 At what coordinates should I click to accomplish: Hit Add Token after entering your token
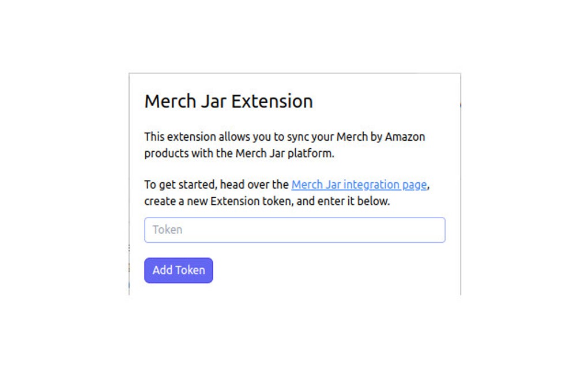(x=178, y=270)
